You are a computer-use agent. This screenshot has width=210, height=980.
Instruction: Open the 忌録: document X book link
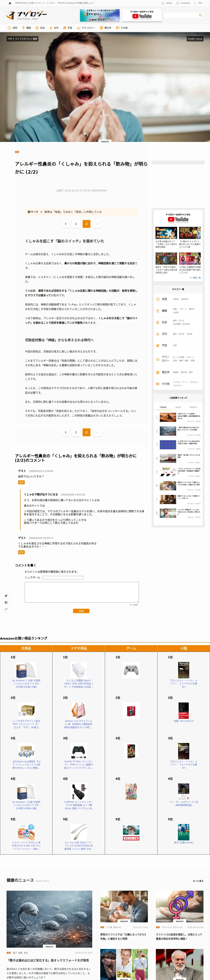pyautogui.click(x=184, y=721)
